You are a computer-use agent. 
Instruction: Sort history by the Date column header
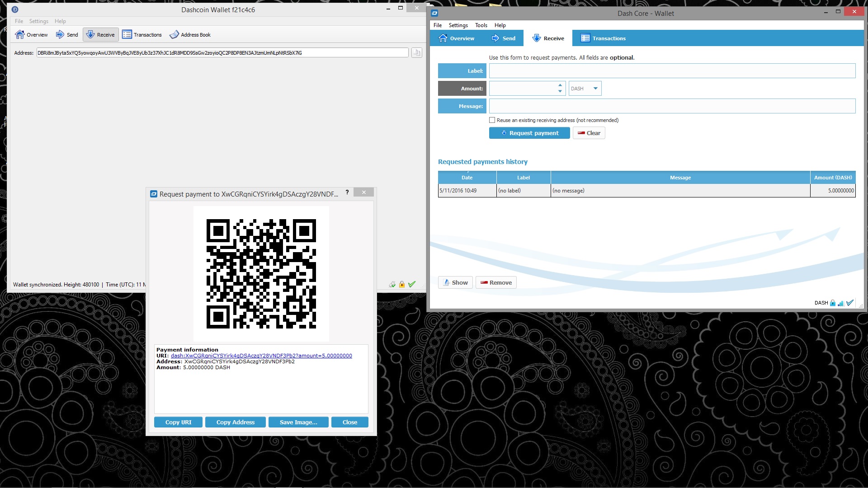pyautogui.click(x=467, y=178)
